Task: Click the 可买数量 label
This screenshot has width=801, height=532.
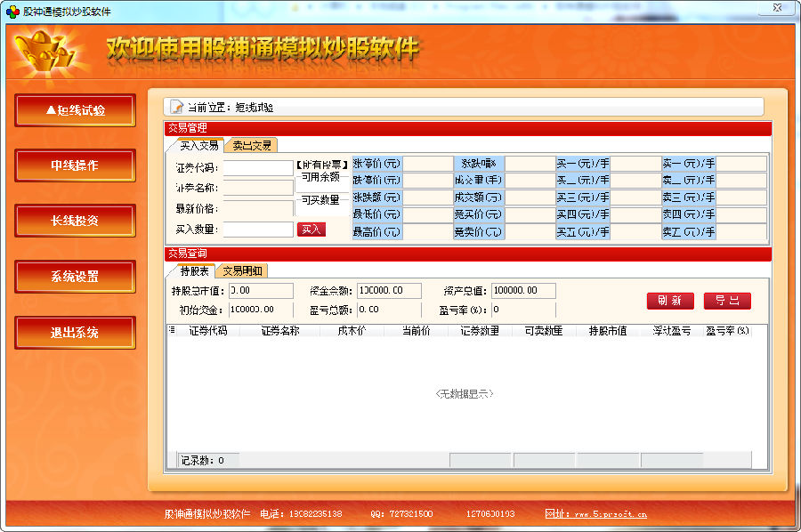Action: click(320, 199)
